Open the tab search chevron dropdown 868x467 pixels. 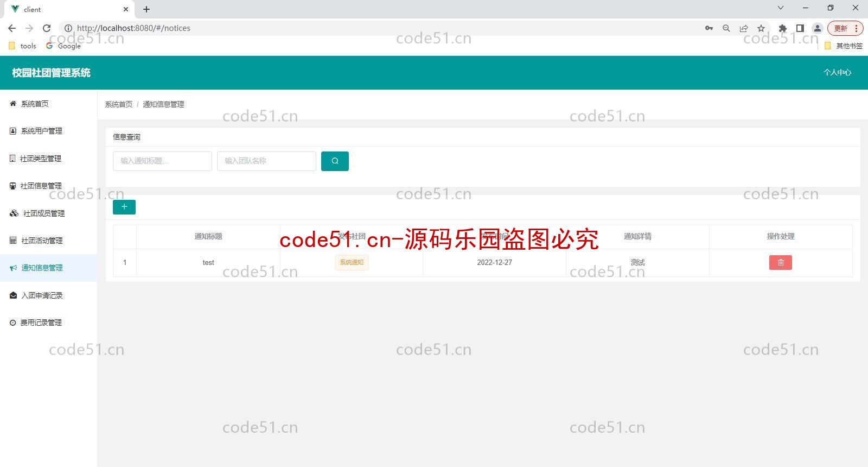point(781,8)
